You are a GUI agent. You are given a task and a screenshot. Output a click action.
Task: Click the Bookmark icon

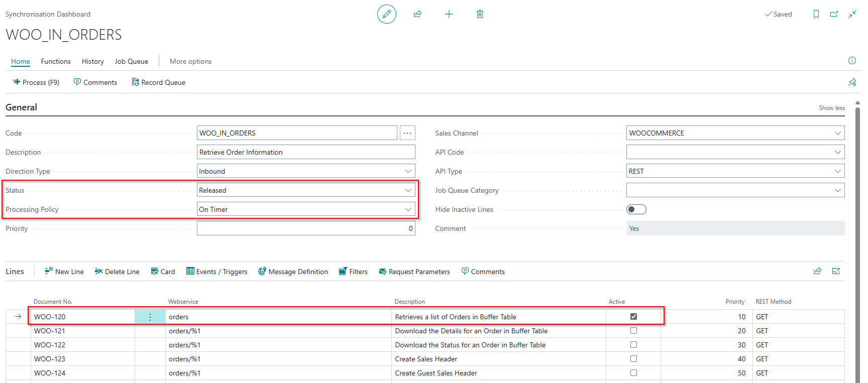tap(816, 14)
